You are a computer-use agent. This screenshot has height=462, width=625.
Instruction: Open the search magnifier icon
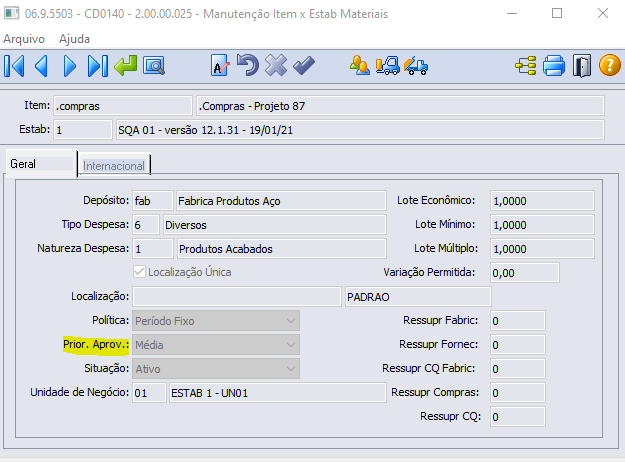tap(154, 66)
